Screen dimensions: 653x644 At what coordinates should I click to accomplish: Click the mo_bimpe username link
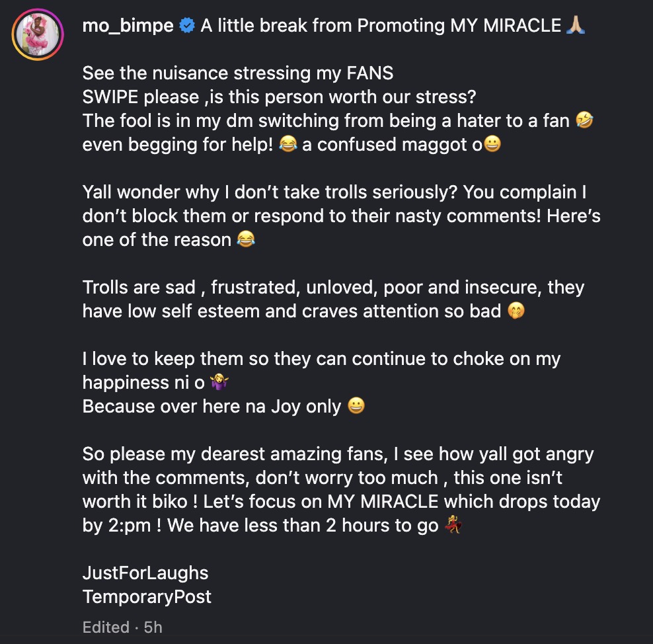point(128,26)
